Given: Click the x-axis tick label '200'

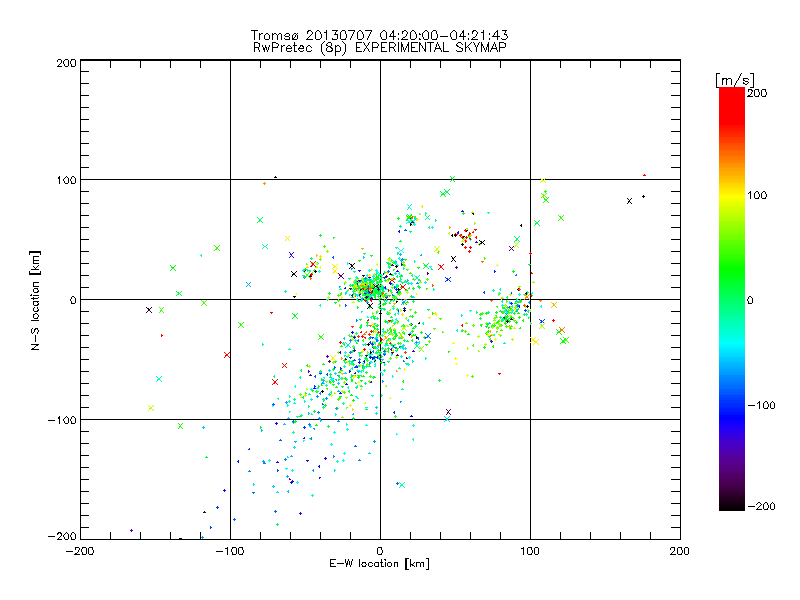Looking at the screenshot, I should coord(680,551).
